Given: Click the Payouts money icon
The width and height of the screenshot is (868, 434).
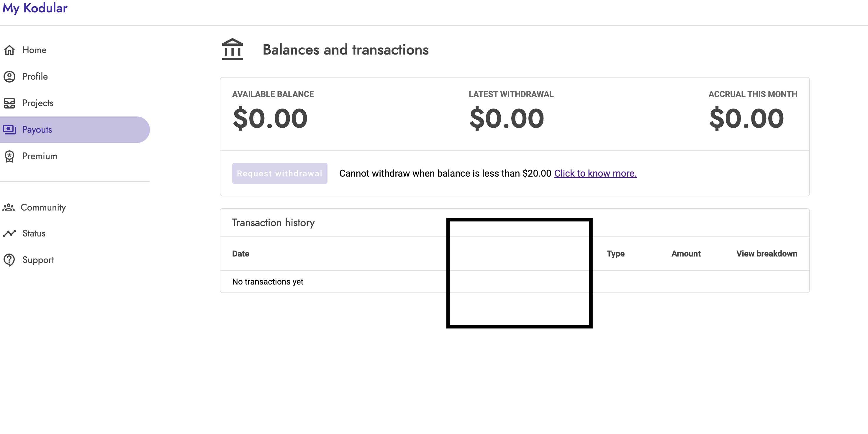Looking at the screenshot, I should click(x=9, y=130).
